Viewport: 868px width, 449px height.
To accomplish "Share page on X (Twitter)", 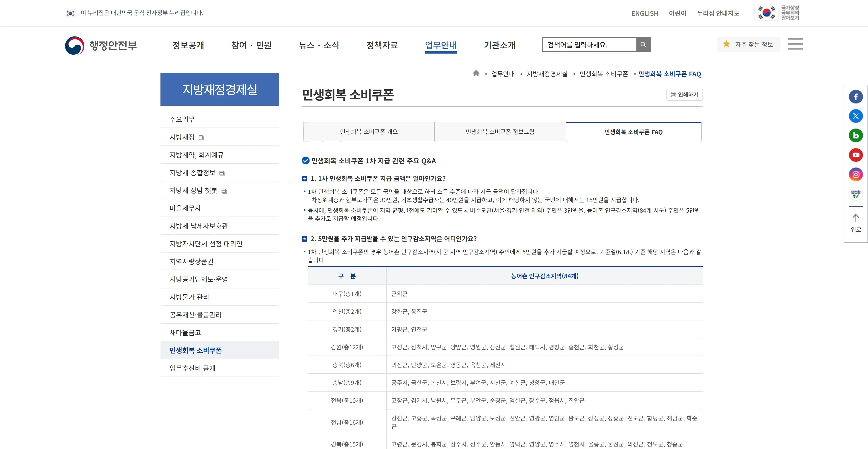I will [x=855, y=116].
